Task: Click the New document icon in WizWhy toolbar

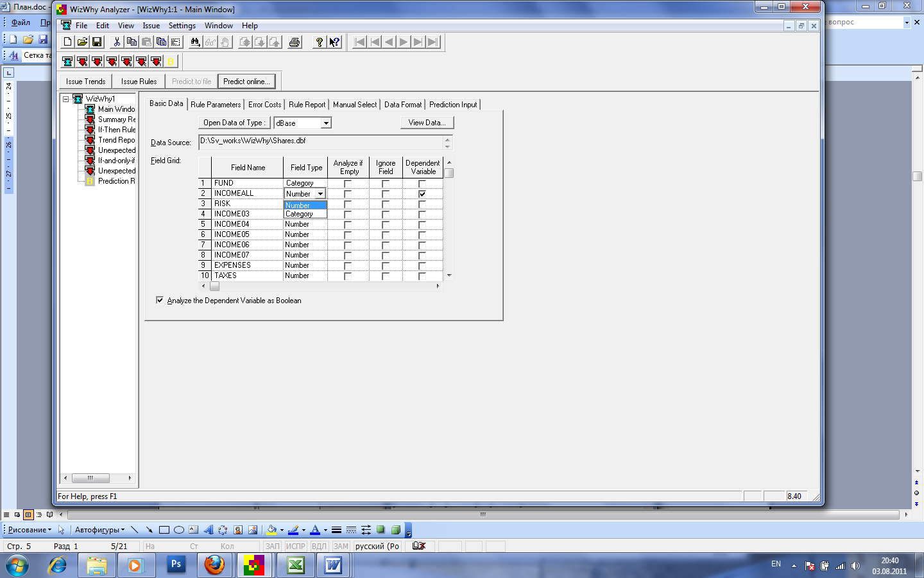Action: click(68, 42)
